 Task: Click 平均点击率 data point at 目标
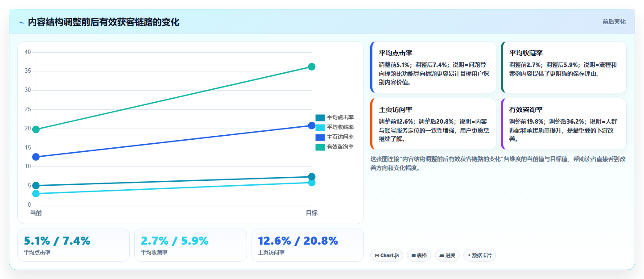click(312, 177)
